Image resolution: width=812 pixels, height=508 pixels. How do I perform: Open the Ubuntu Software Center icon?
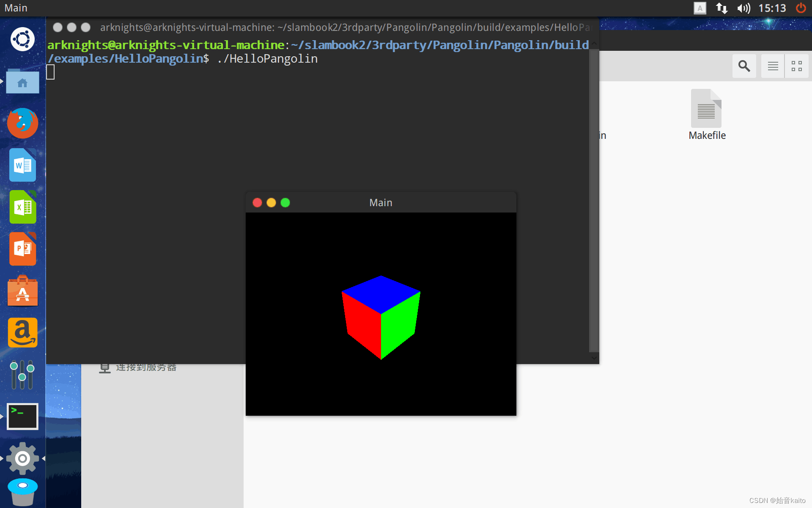(x=22, y=291)
